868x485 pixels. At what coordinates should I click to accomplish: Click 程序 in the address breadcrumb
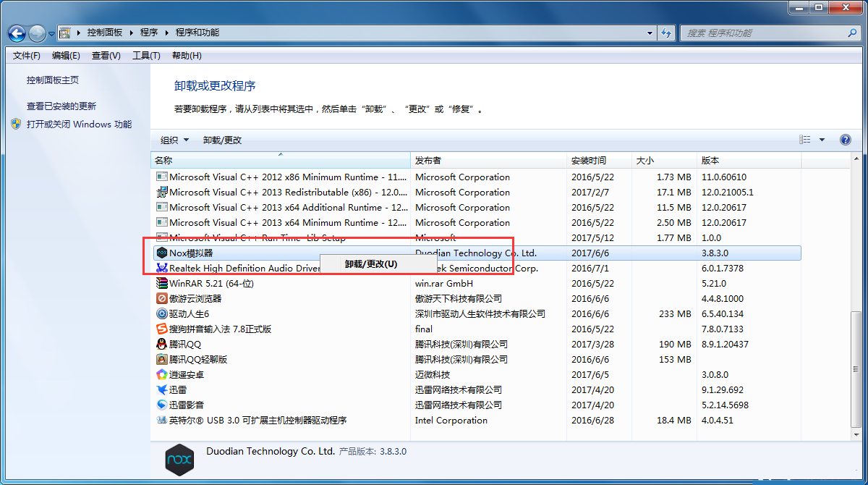click(x=149, y=33)
